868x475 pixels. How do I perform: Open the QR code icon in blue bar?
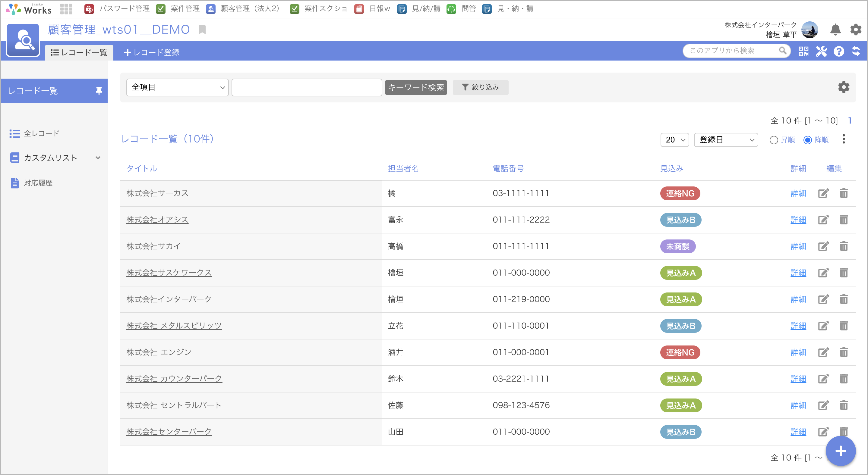[x=803, y=51]
